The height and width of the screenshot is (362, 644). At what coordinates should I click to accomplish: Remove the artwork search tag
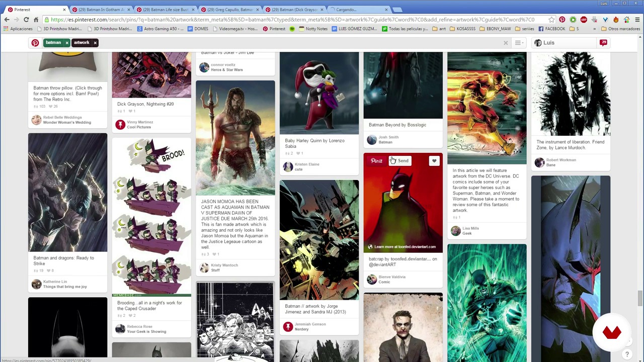coord(95,43)
